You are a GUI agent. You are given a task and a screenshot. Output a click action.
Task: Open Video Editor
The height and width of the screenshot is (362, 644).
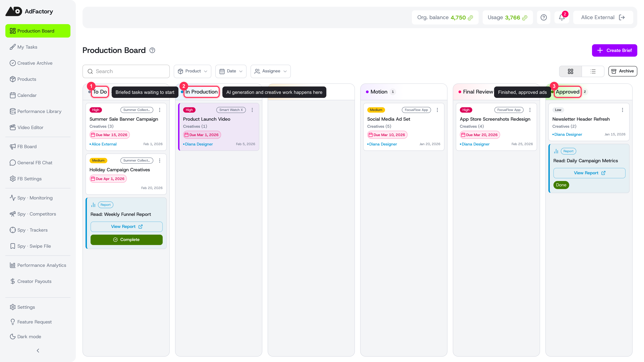click(x=38, y=127)
